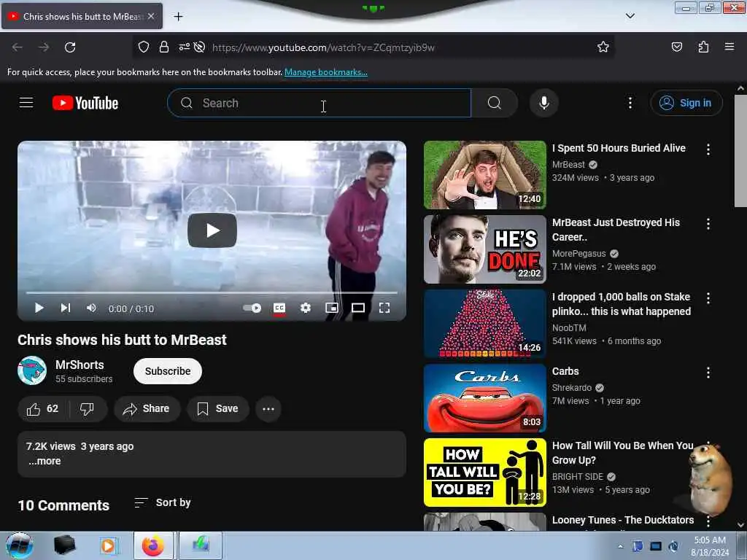
Task: Subscribe to MrShorts channel
Action: pos(168,371)
